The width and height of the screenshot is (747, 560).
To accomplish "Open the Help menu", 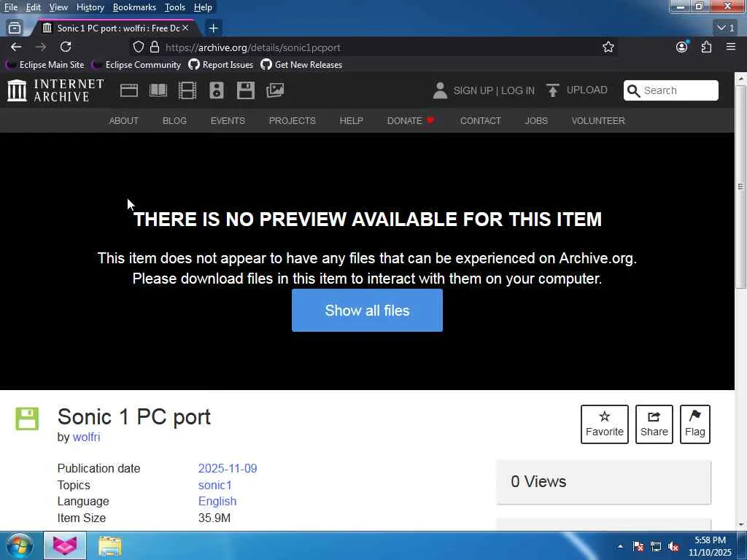I will [x=203, y=7].
